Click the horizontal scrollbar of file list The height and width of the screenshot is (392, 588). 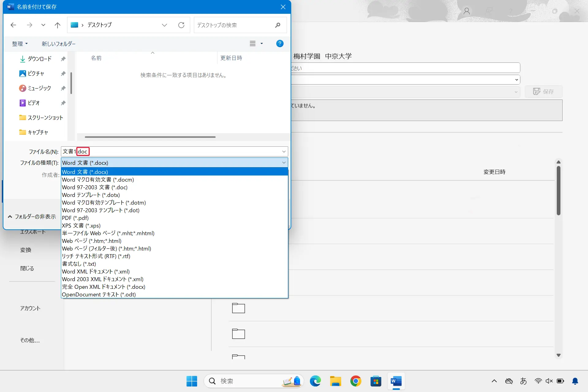click(x=150, y=137)
